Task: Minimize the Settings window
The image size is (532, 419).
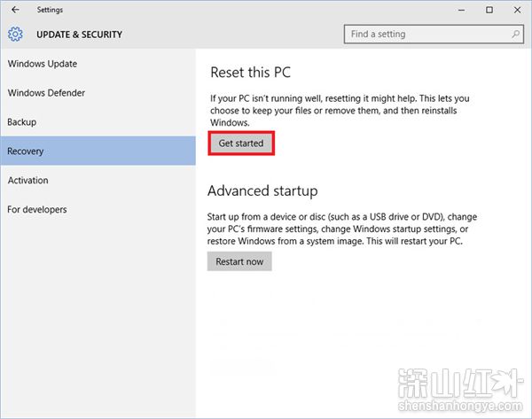Action: (x=461, y=10)
